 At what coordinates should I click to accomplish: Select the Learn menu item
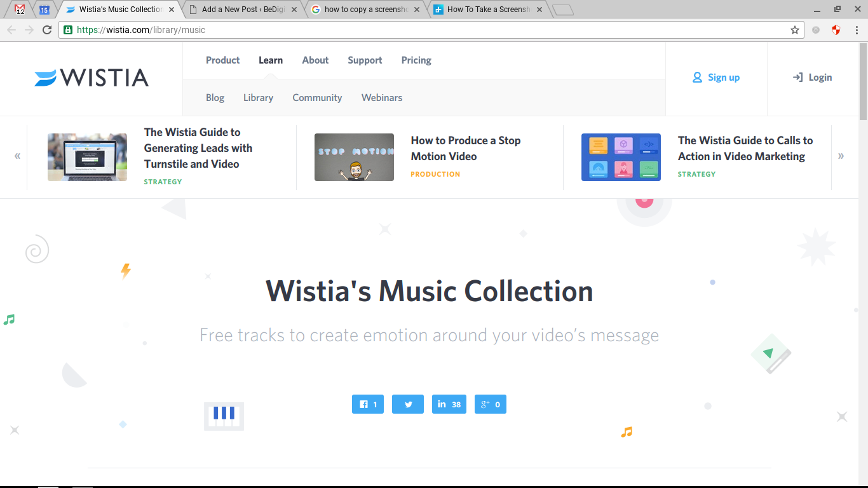click(x=271, y=60)
